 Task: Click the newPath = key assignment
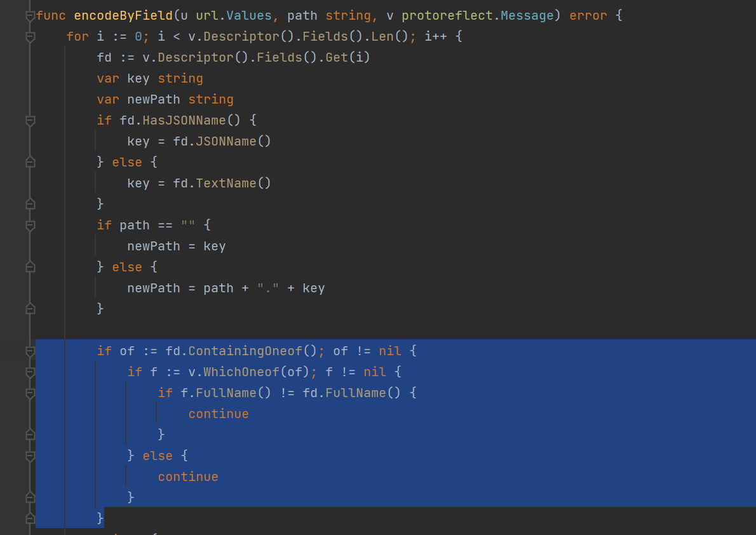click(x=177, y=247)
